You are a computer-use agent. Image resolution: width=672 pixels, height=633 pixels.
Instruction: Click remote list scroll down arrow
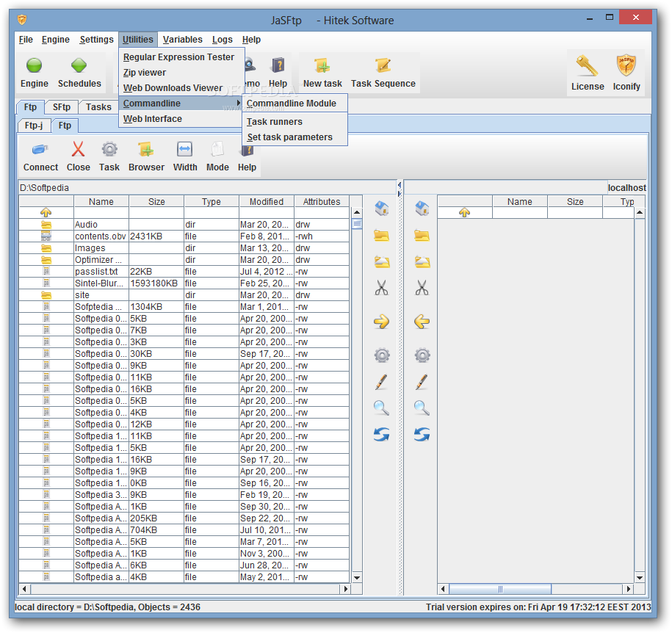[x=640, y=577]
